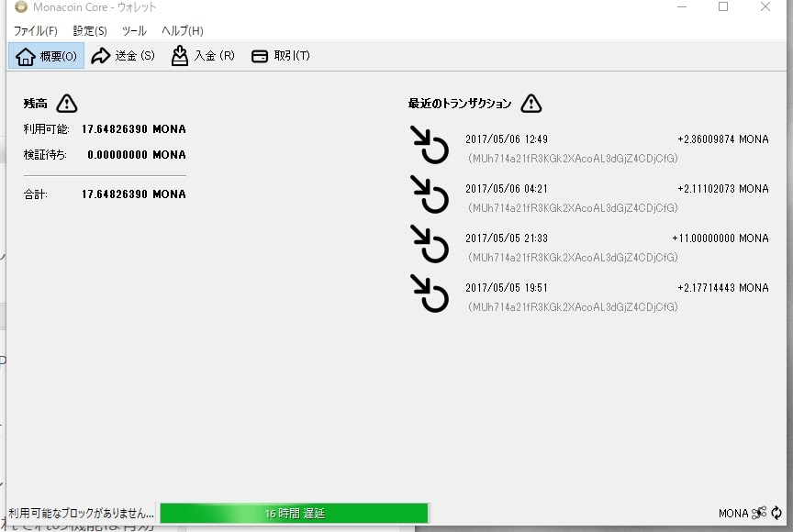The height and width of the screenshot is (532, 793).
Task: Click the 利用可能なブロックがありません status text
Action: point(81,514)
